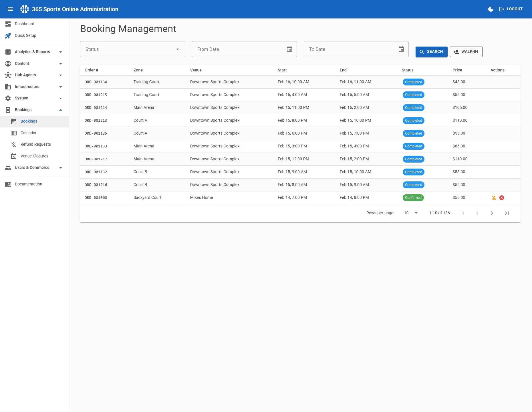Click the WALK-IN button
532x412 pixels.
pos(466,52)
